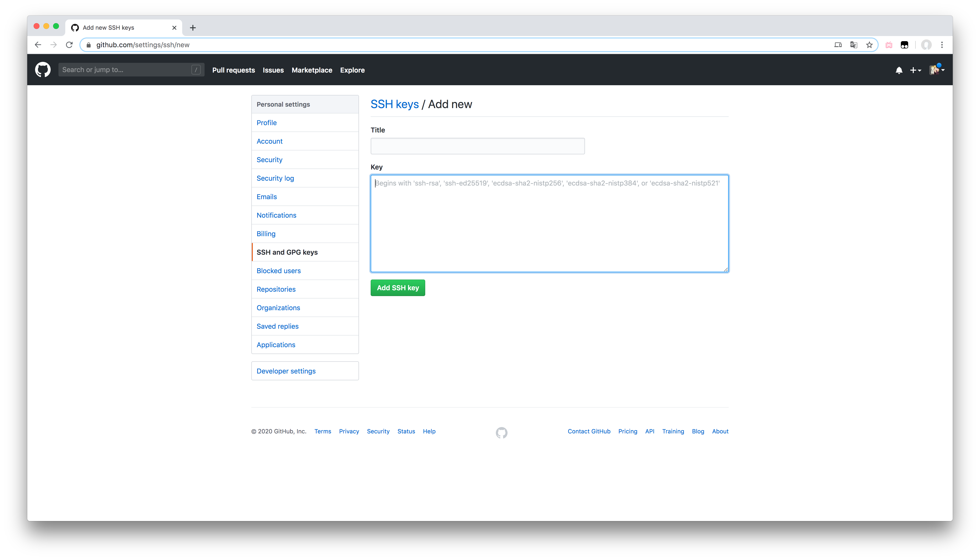Viewport: 980px width, 560px height.
Task: Open the notifications bell
Action: pyautogui.click(x=898, y=70)
